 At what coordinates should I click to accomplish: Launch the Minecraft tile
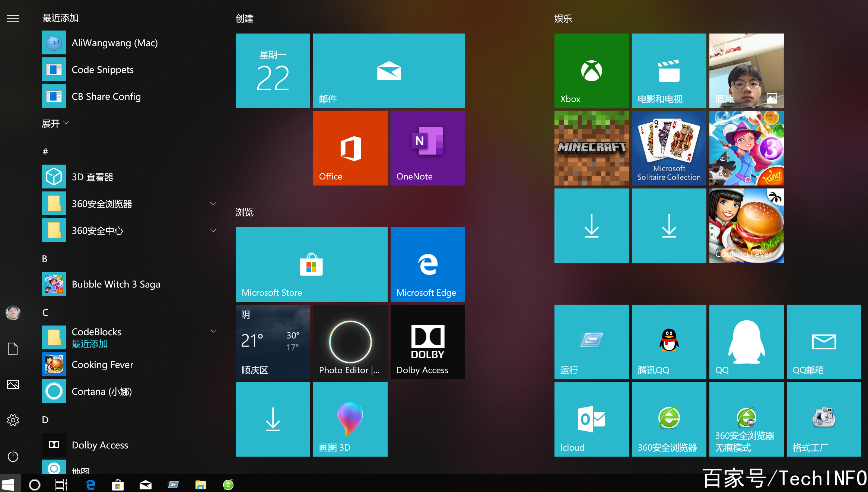[591, 148]
